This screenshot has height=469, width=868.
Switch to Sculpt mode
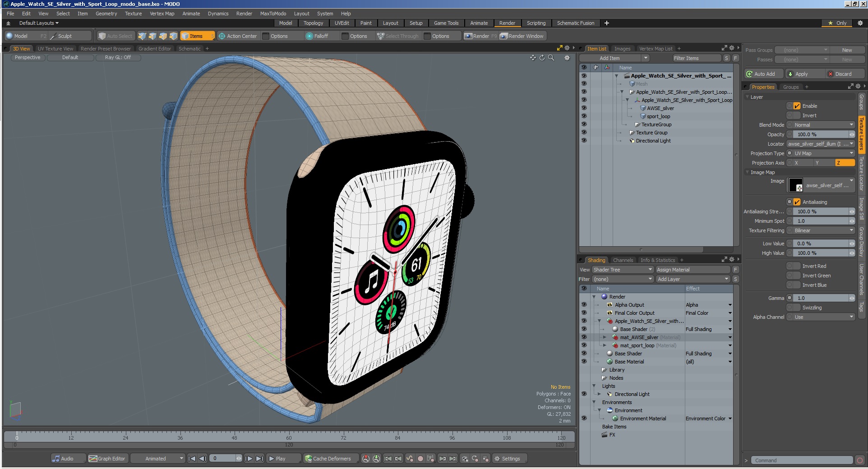click(x=70, y=36)
